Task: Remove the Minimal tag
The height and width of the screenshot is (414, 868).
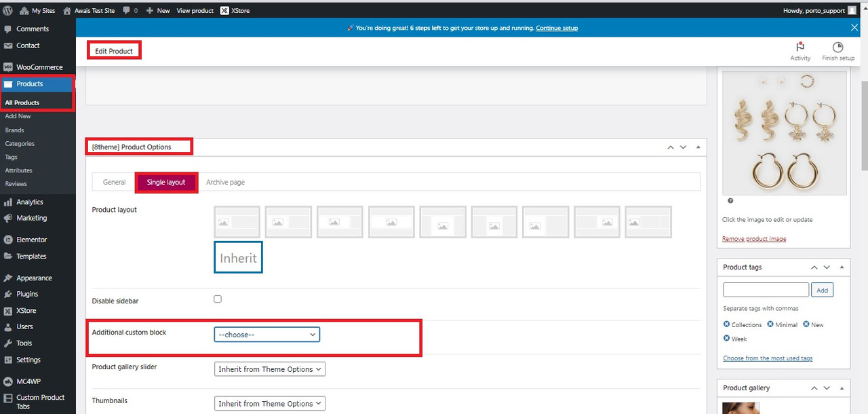Action: point(771,324)
